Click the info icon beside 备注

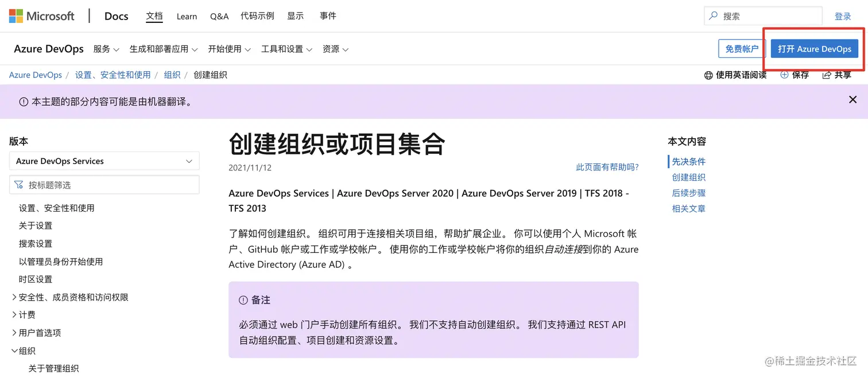click(x=243, y=300)
